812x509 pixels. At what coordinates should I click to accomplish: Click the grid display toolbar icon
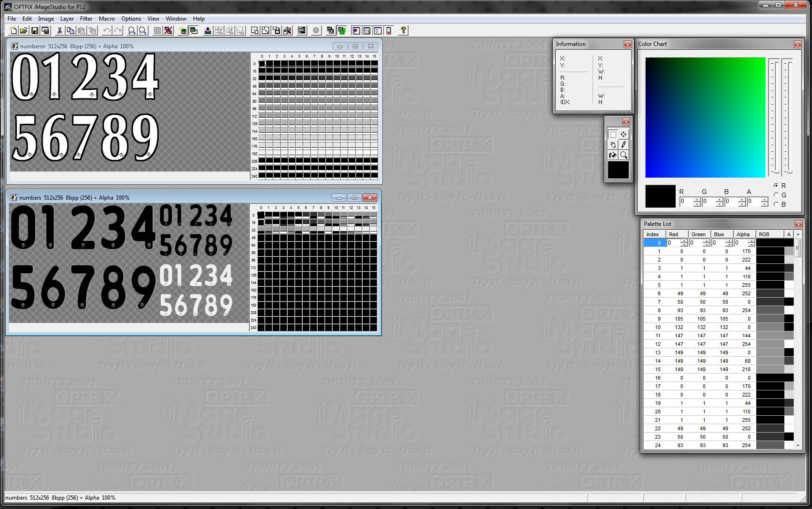(x=157, y=30)
